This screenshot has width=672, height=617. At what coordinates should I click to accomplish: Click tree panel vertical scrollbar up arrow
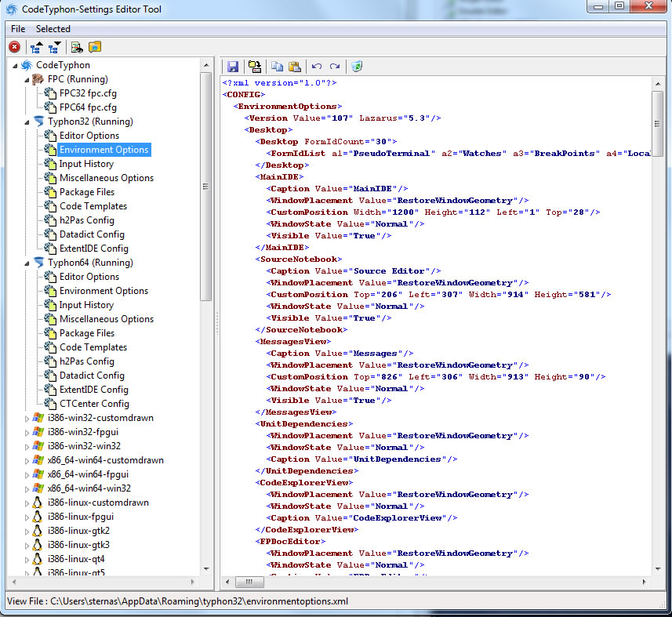click(206, 65)
